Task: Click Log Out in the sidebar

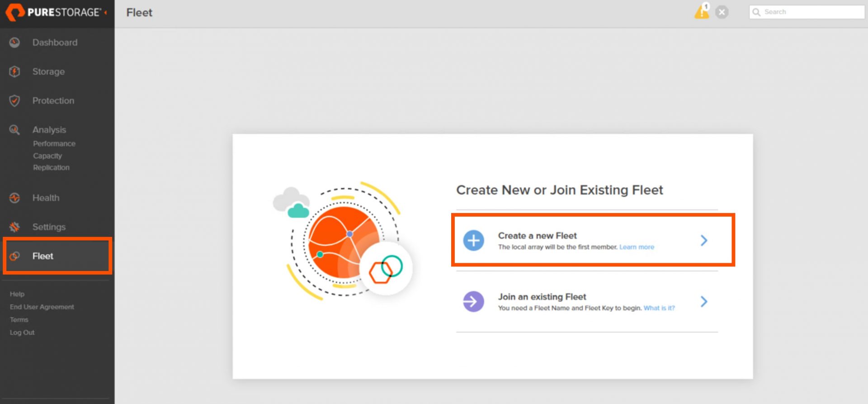Action: tap(22, 333)
